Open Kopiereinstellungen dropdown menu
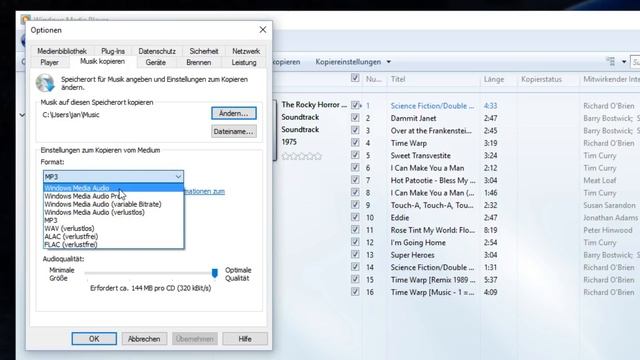 coord(353,62)
